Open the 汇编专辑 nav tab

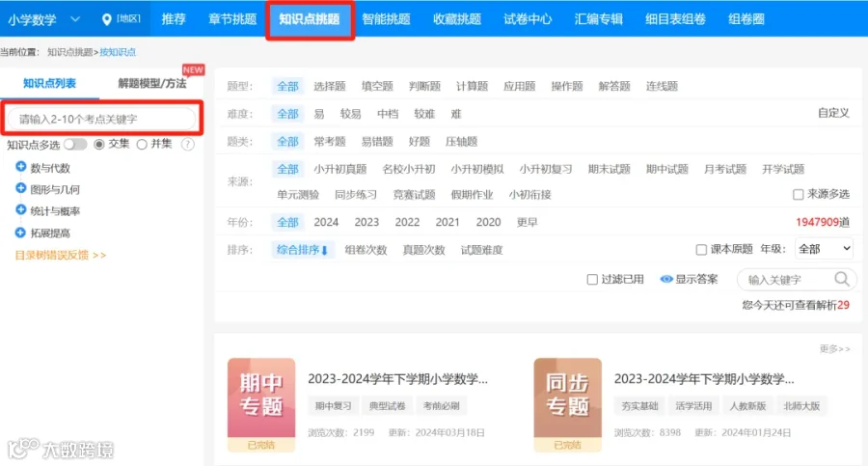[x=598, y=19]
